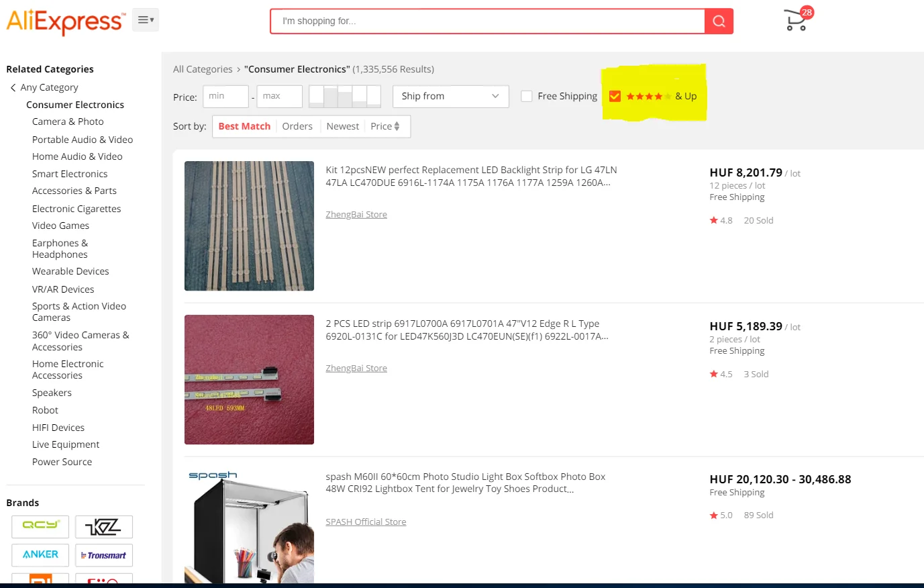Select the Tronsmart brand logo

tap(104, 555)
